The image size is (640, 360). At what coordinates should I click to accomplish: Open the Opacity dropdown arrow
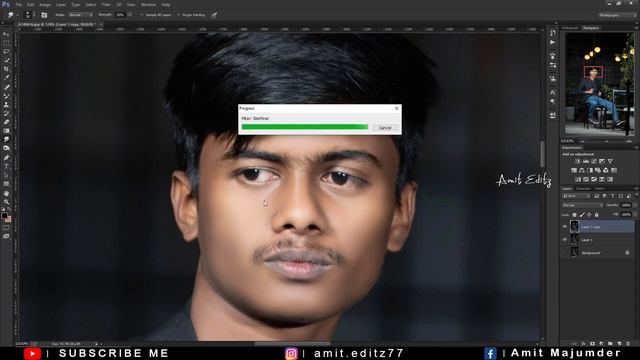pos(636,205)
